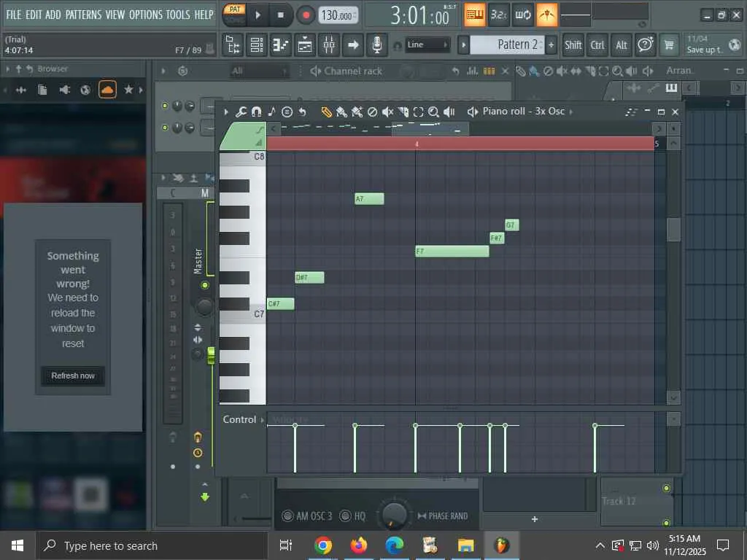
Task: Open the Pattern 2 selector
Action: click(x=507, y=44)
